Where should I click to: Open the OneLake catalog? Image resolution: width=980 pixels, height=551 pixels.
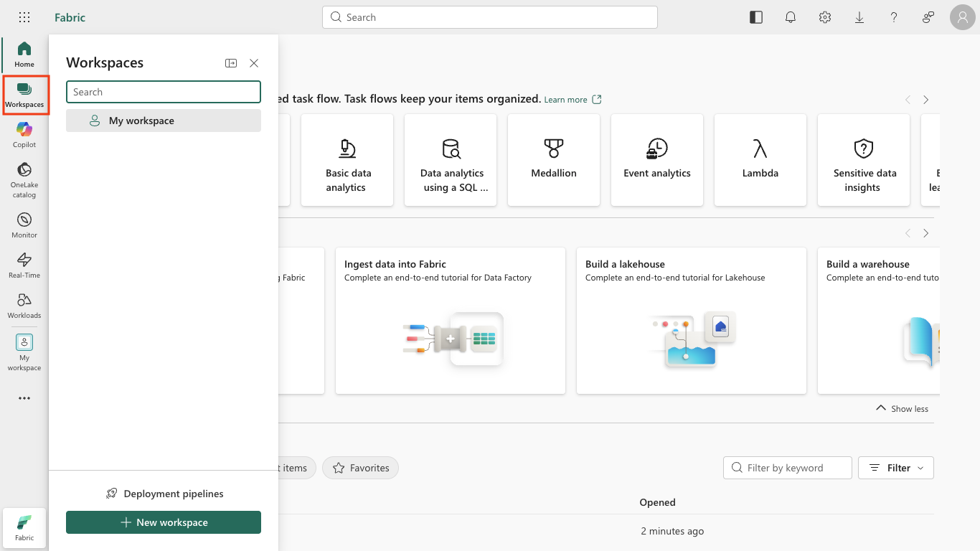click(x=24, y=180)
